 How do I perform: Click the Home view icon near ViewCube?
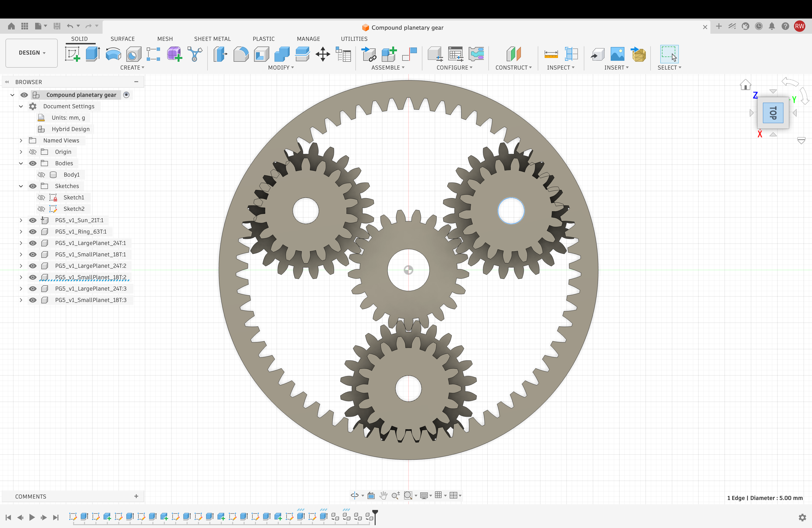coord(746,84)
